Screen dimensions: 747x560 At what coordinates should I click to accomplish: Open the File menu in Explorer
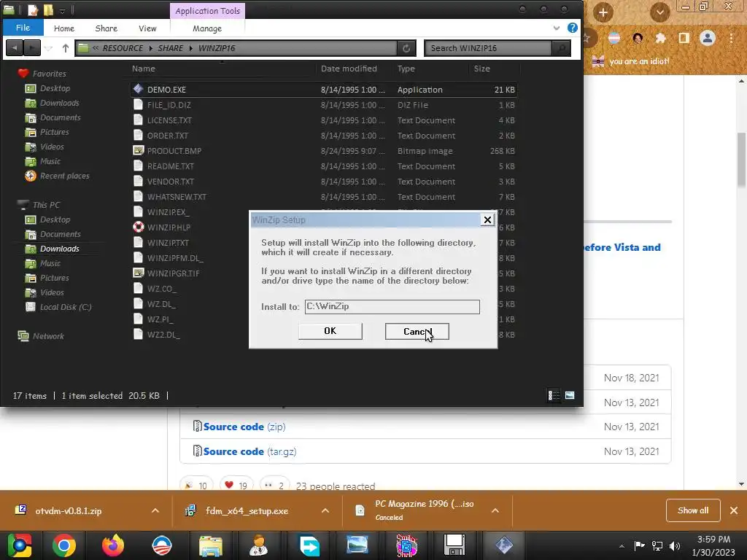click(x=23, y=28)
